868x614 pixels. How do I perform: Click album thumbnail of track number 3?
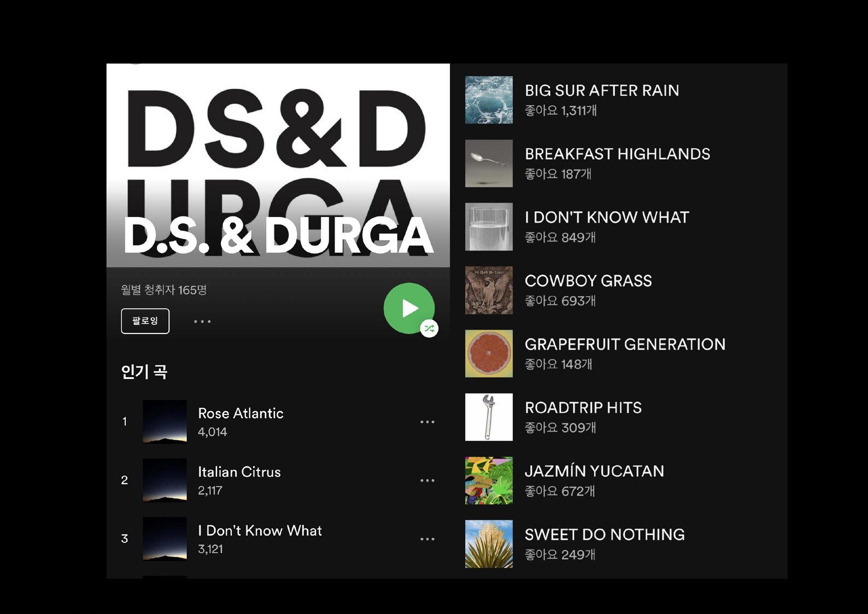(165, 539)
